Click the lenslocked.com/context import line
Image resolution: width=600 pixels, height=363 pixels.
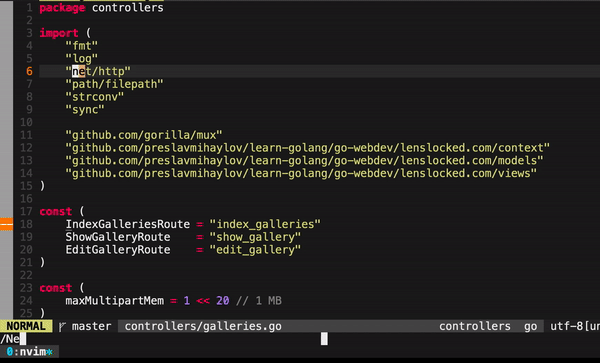(308, 148)
